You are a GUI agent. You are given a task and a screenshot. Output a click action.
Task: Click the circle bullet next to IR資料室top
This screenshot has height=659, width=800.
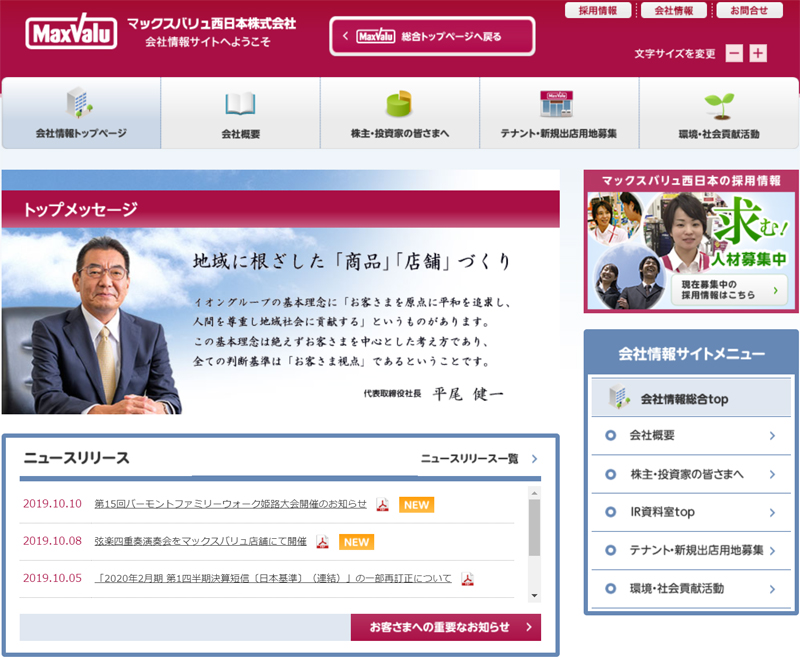point(610,512)
